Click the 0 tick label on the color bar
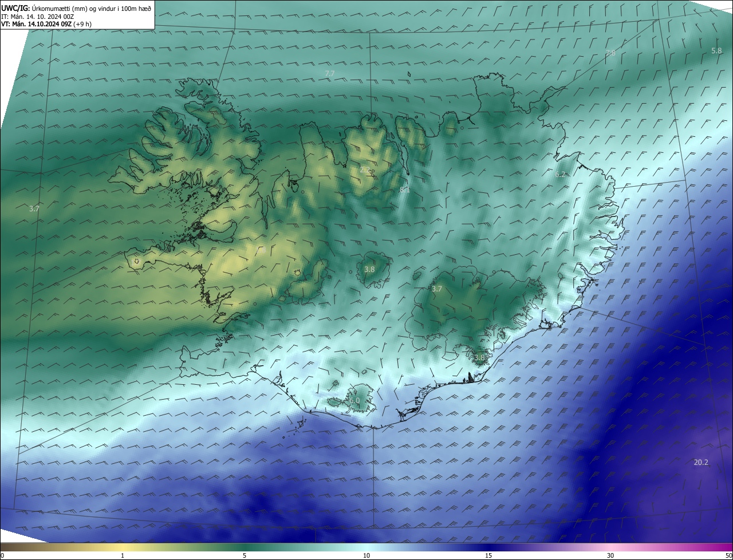The image size is (733, 560). (x=2, y=555)
